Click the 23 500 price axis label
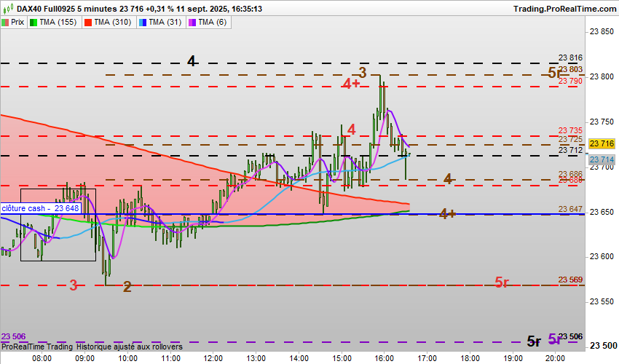Image resolution: width=619 pixels, height=364 pixels. (604, 346)
